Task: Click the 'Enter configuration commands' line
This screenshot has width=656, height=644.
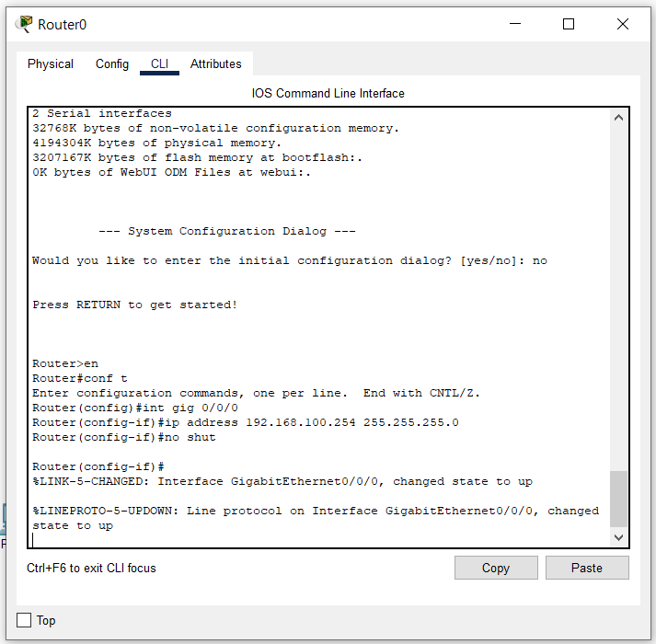Action: click(256, 393)
